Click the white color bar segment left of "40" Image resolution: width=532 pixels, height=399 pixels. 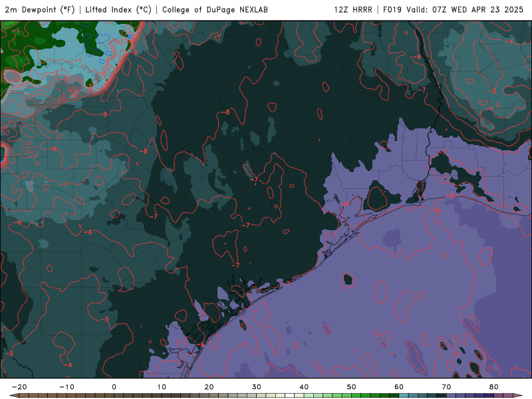[x=290, y=396]
